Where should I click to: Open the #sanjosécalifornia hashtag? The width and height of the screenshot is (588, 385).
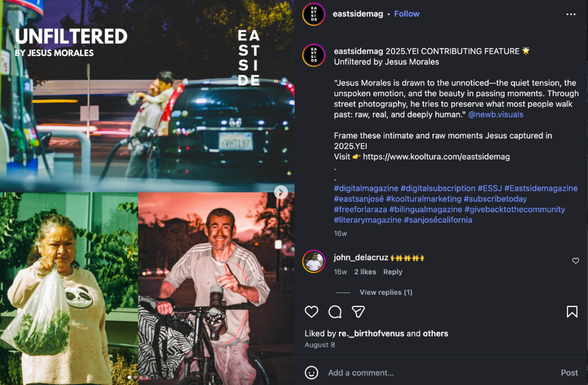[438, 220]
